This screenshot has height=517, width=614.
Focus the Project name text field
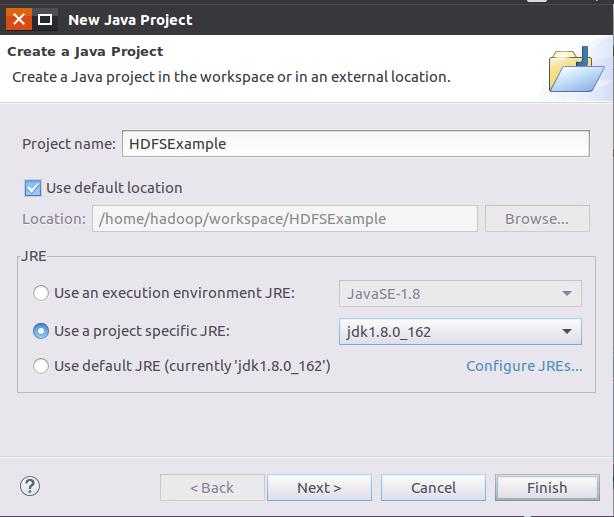pos(356,144)
